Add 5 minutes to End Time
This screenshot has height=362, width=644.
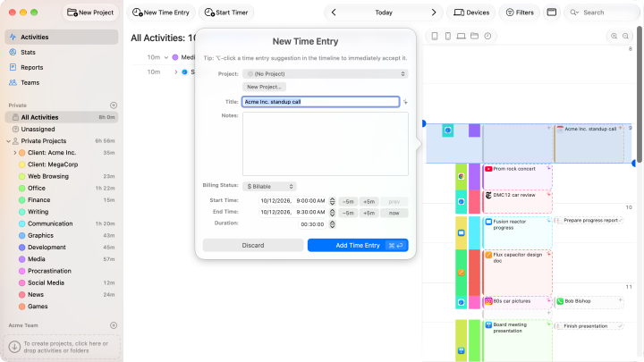[369, 213]
